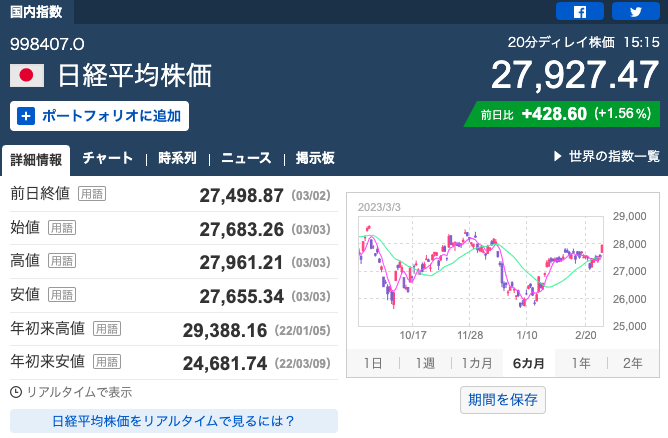
Task: Open 用語 glossary beside 前日終値
Action: coord(91,195)
